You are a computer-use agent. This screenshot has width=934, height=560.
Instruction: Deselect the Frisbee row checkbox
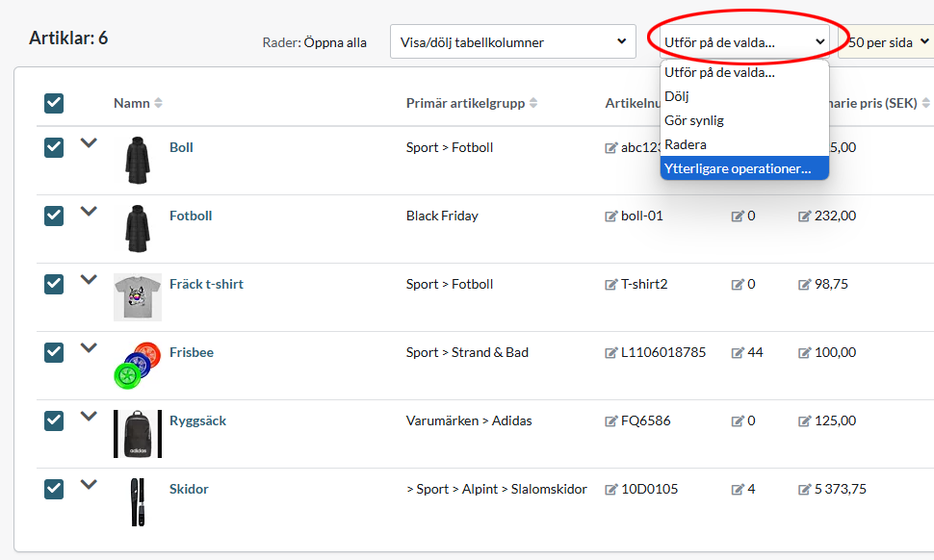click(54, 353)
